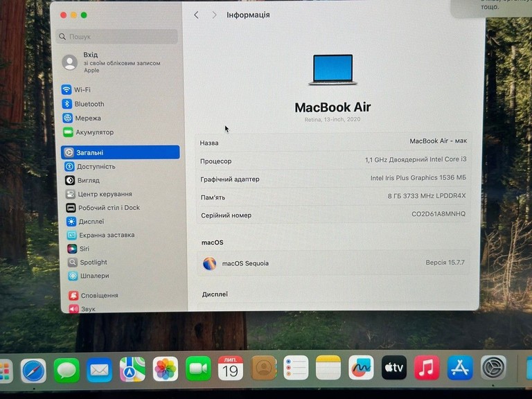Open Екранна заставка screen saver settings
This screenshot has width=532, height=399.
click(x=100, y=235)
